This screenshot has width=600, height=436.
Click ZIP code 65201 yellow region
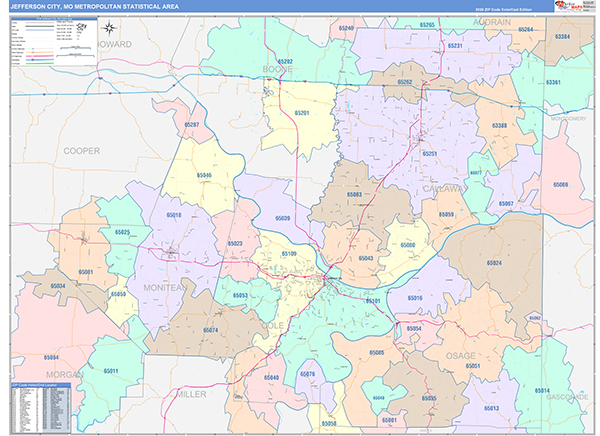pyautogui.click(x=301, y=114)
